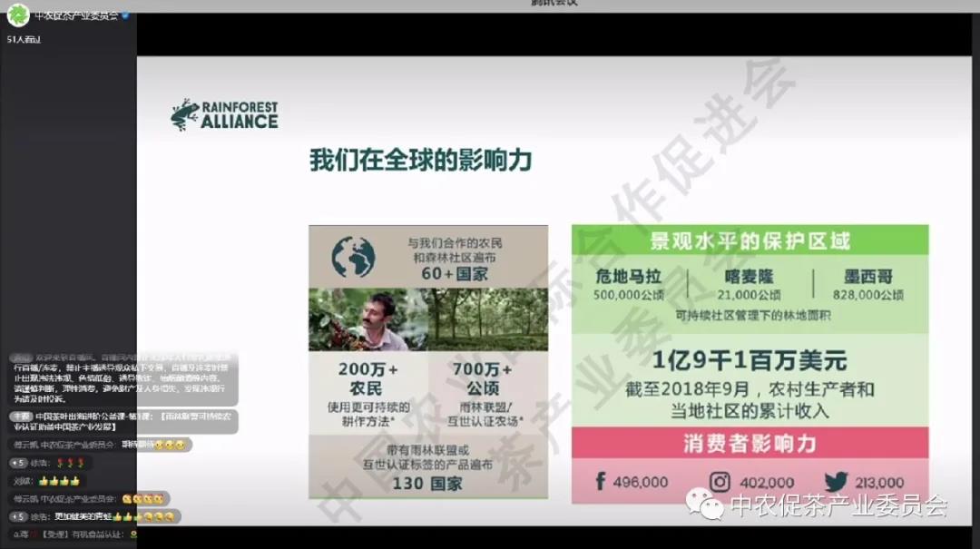Click the welcome notice chat message at top
Viewport: 980px width, 549px height.
click(122, 378)
